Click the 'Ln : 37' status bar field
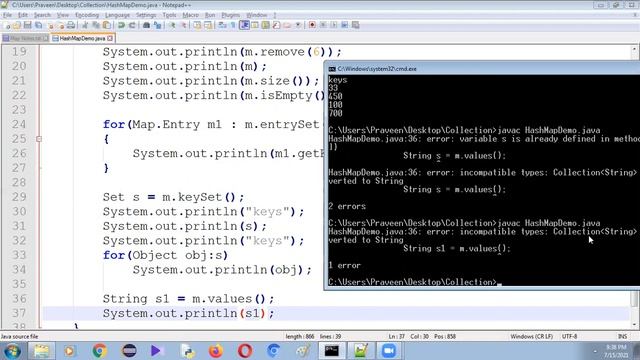This screenshot has height=360, width=640. [x=396, y=336]
